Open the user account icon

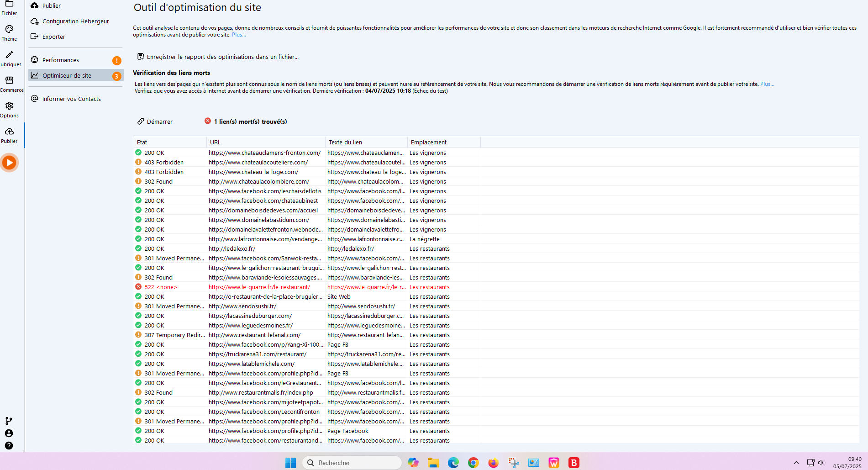[x=9, y=433]
